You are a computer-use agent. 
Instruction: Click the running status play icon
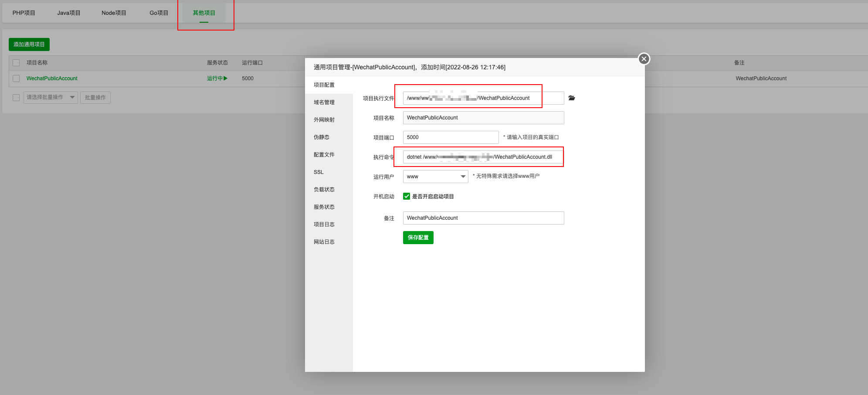(x=226, y=78)
